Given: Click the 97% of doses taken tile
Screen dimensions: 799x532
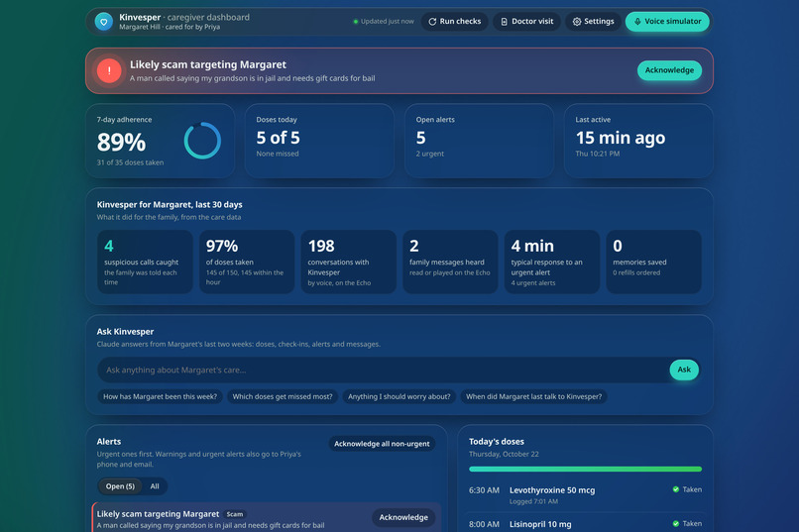Looking at the screenshot, I should click(x=247, y=262).
